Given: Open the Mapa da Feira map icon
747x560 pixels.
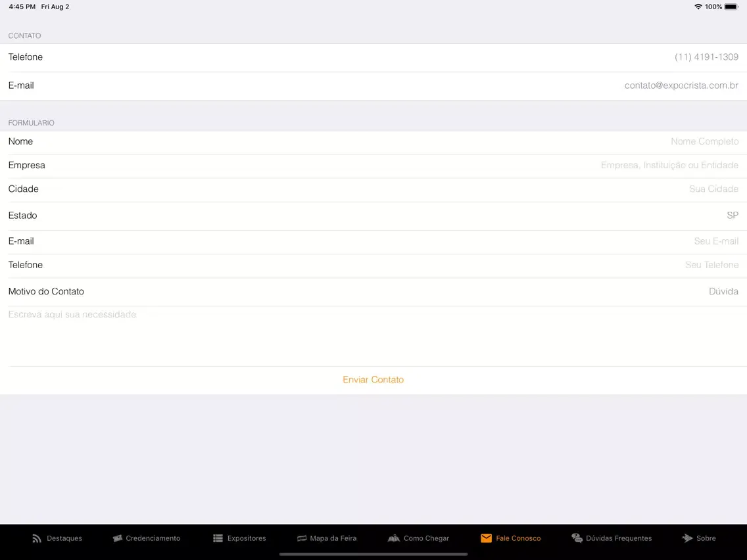Looking at the screenshot, I should (x=302, y=538).
